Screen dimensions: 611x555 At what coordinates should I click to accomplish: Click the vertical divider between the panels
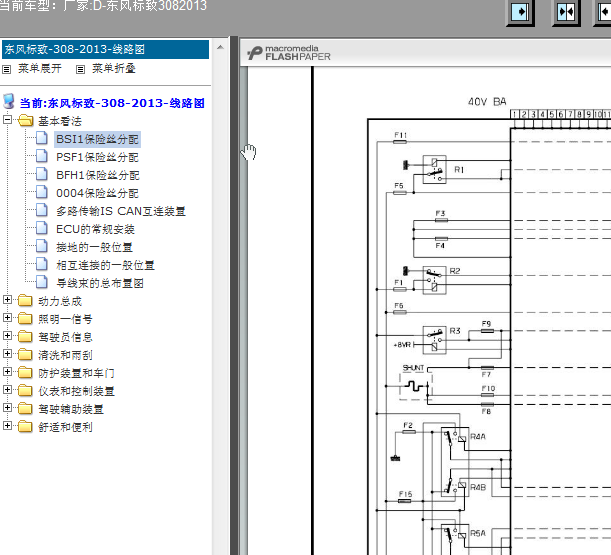pos(235,300)
